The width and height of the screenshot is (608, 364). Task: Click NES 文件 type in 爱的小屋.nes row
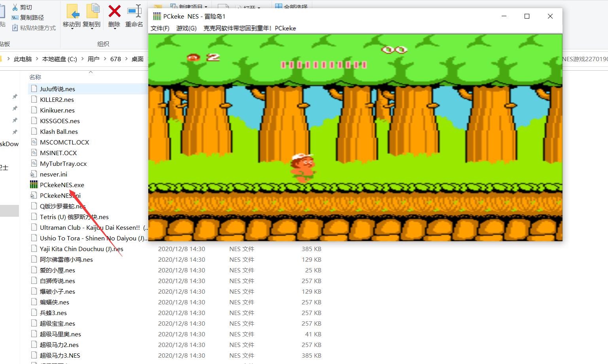(x=242, y=270)
